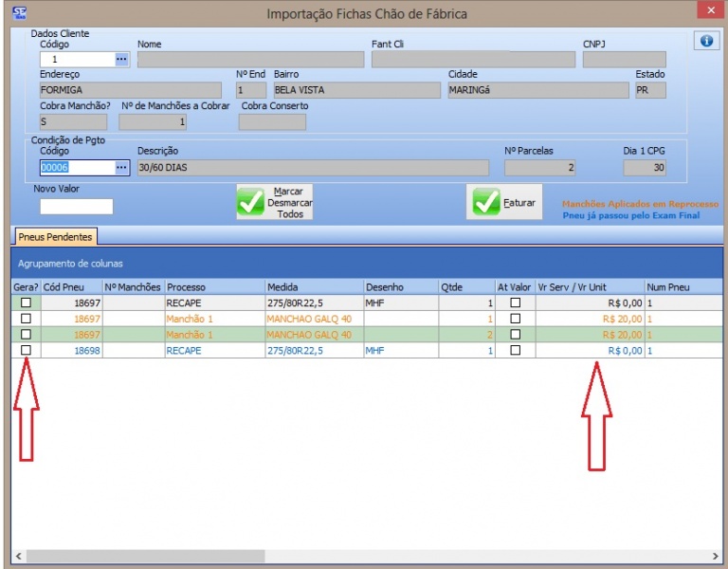This screenshot has width=728, height=569.
Task: Click the horizontal scrollbar thumb
Action: tap(142, 557)
